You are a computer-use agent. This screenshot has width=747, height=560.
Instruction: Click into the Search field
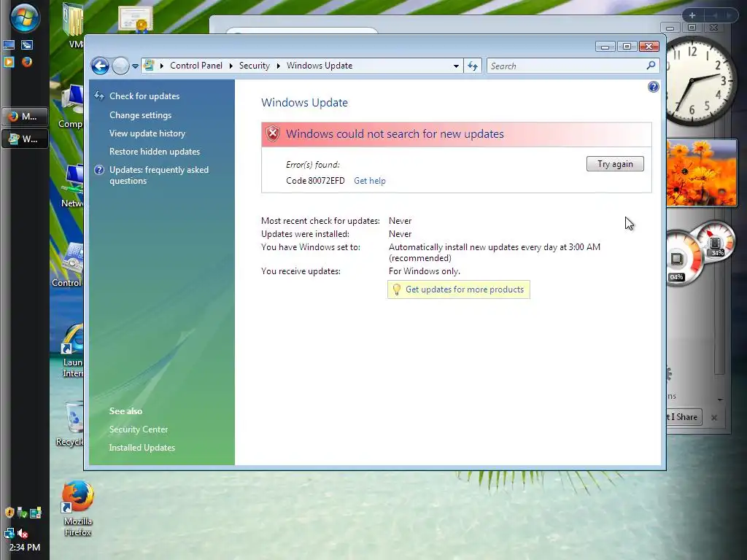click(x=573, y=66)
